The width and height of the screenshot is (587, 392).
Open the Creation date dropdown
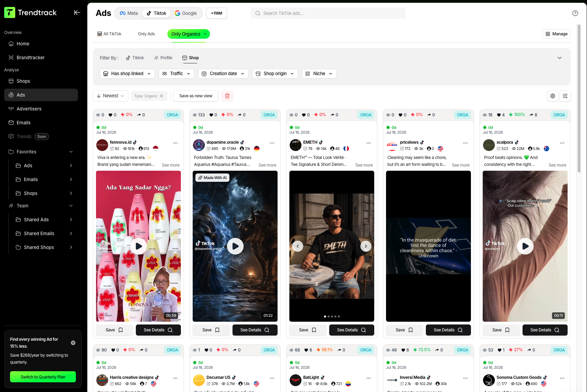[223, 74]
